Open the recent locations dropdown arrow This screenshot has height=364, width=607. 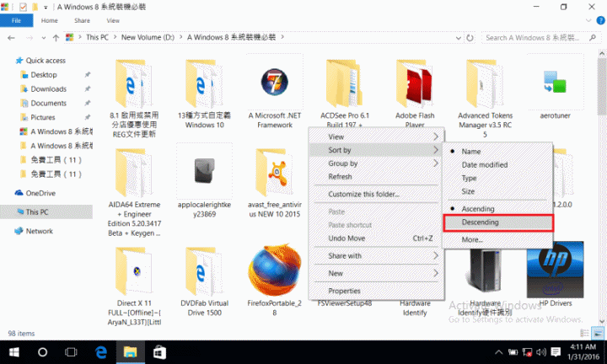pyautogui.click(x=43, y=38)
